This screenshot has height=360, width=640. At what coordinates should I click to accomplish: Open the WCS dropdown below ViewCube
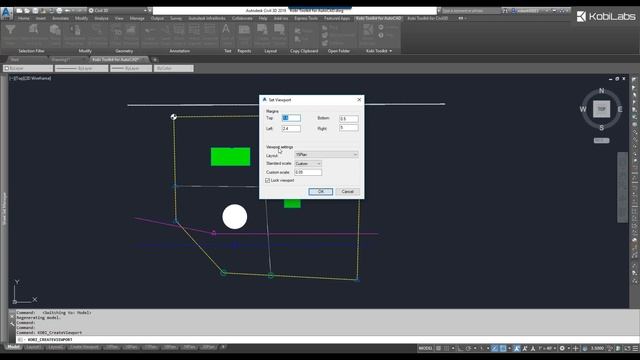tap(601, 140)
